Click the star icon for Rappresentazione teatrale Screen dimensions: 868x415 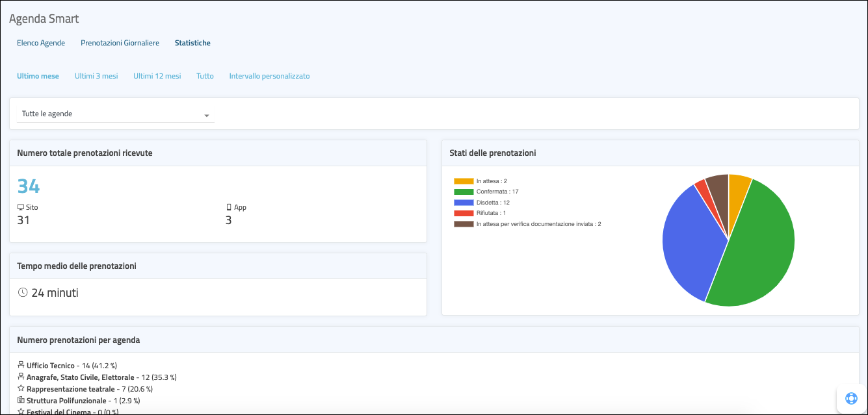click(x=21, y=389)
